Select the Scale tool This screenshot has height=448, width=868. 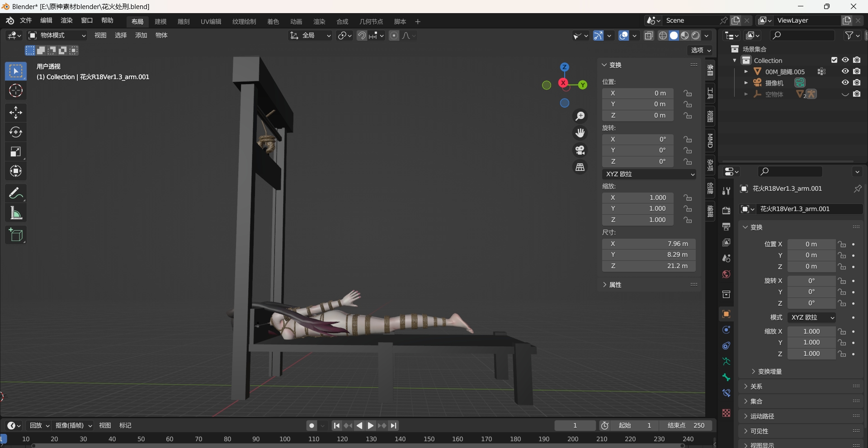16,151
